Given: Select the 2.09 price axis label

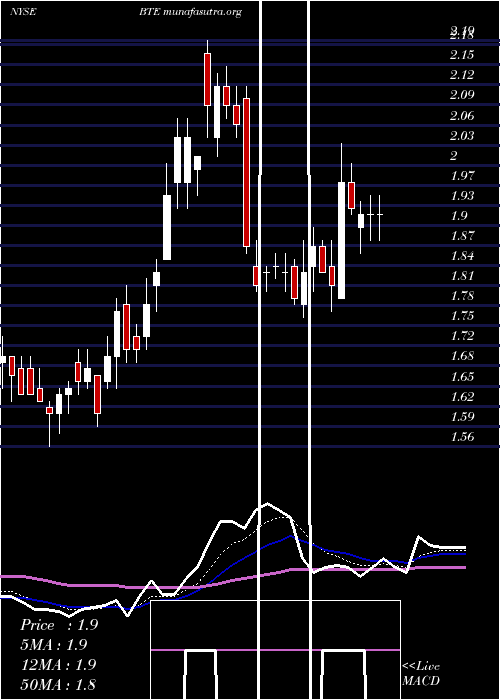Looking at the screenshot, I should (462, 95).
